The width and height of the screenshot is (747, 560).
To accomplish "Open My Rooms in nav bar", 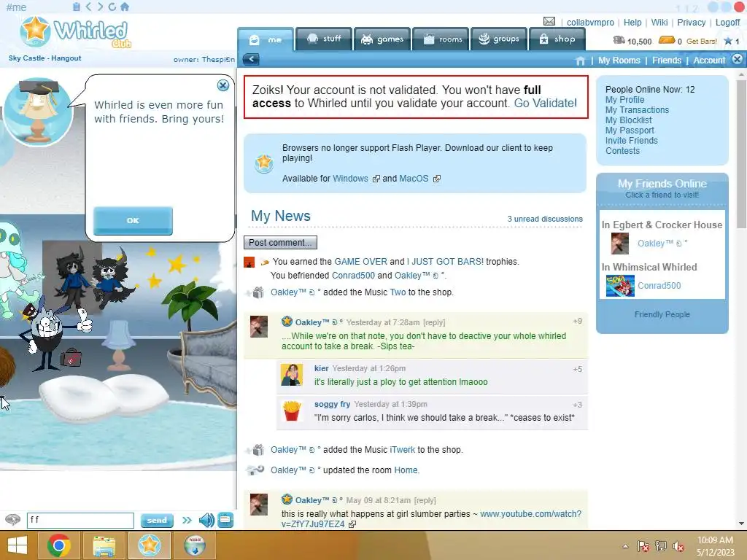I will pyautogui.click(x=619, y=61).
